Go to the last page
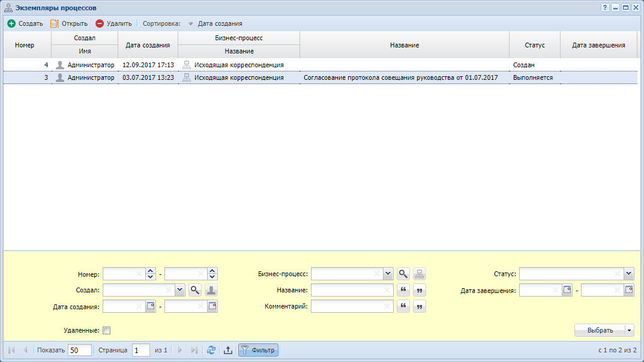The image size is (644, 362). coord(194,350)
